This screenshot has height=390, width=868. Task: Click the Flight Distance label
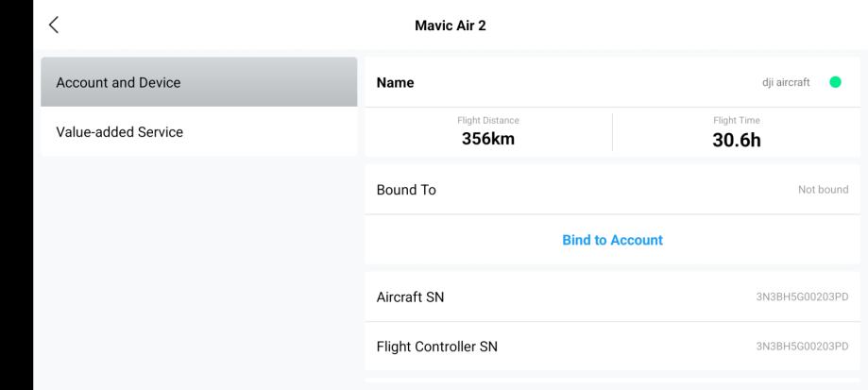pos(488,120)
